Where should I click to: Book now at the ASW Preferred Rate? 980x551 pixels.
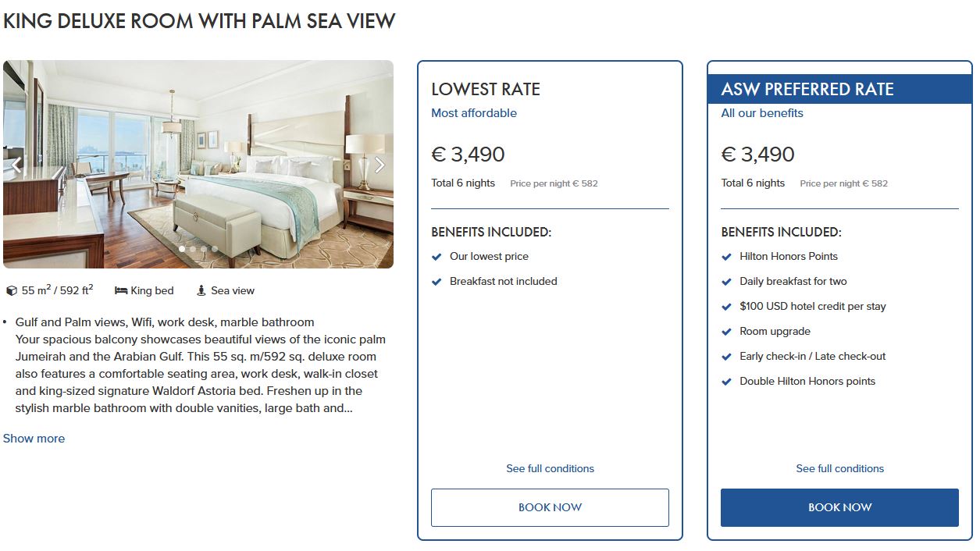(839, 507)
